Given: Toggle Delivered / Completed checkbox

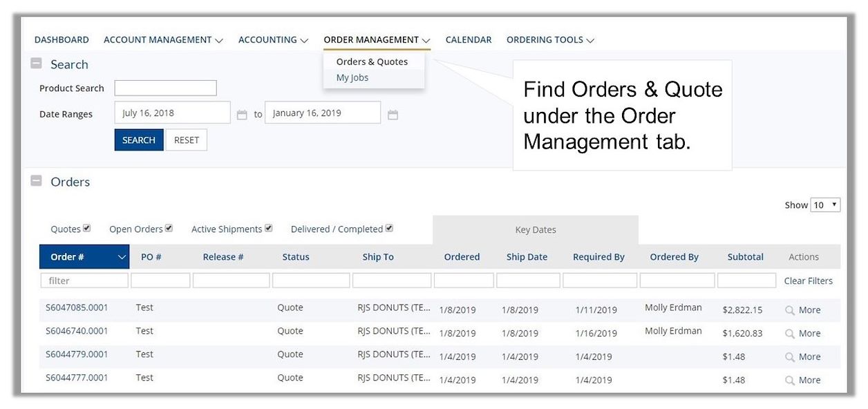Looking at the screenshot, I should (x=389, y=228).
